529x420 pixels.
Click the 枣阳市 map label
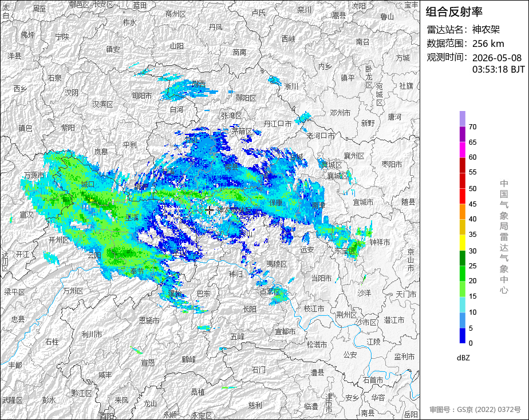392,164
